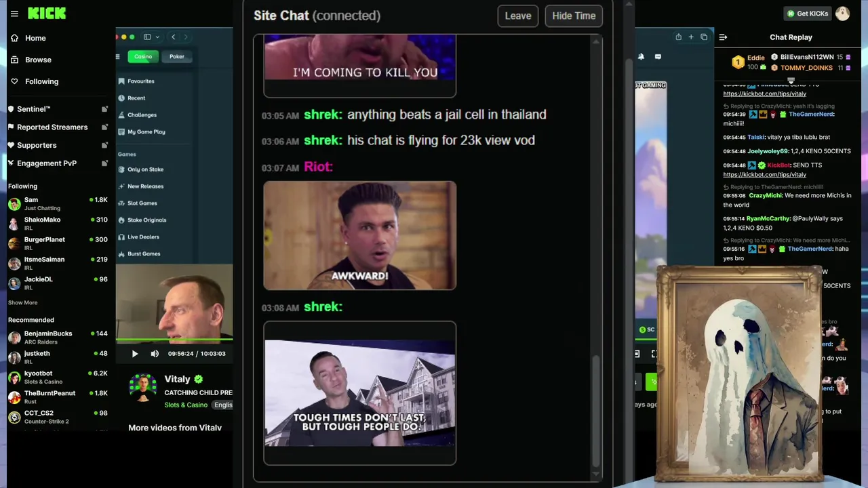Switch to Poker tab in stream
Image resolution: width=868 pixels, height=488 pixels.
click(177, 56)
